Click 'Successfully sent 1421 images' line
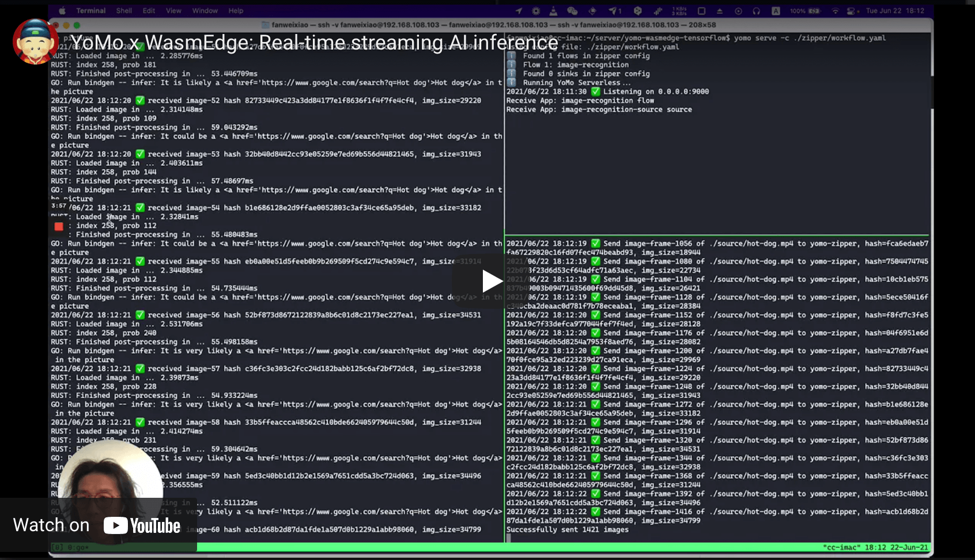The height and width of the screenshot is (560, 975). pos(568,529)
